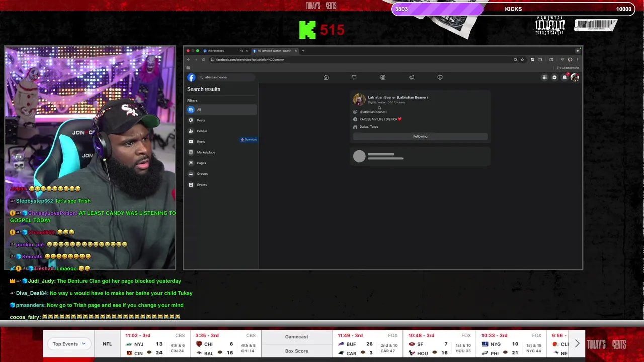Image resolution: width=644 pixels, height=362 pixels.
Task: Select the NFL league tab
Action: click(x=107, y=344)
